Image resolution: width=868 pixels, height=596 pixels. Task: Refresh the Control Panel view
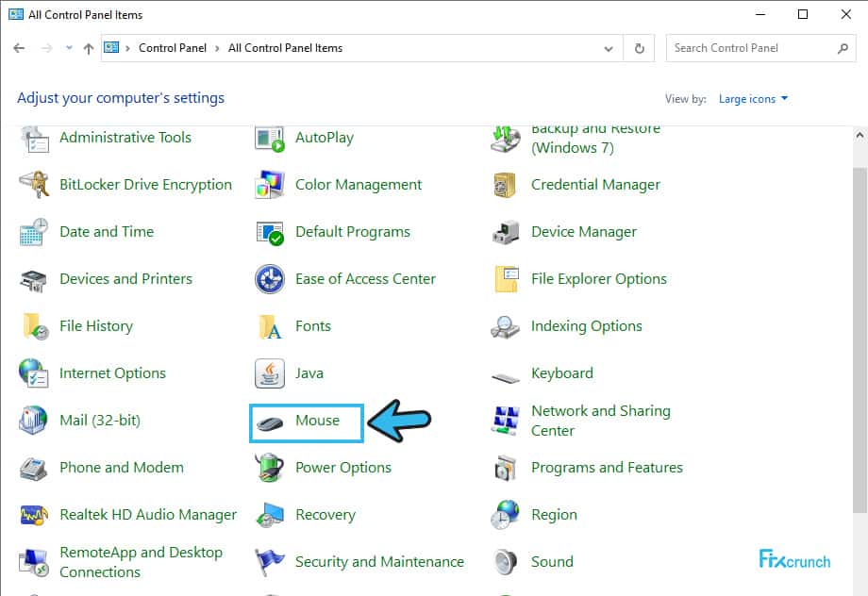pos(640,49)
